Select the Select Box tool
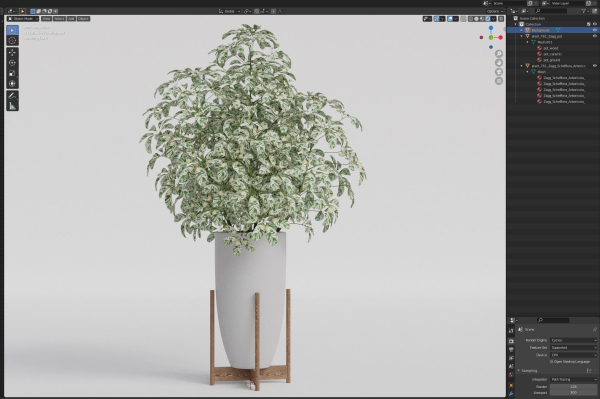The height and width of the screenshot is (399, 600). tap(12, 30)
